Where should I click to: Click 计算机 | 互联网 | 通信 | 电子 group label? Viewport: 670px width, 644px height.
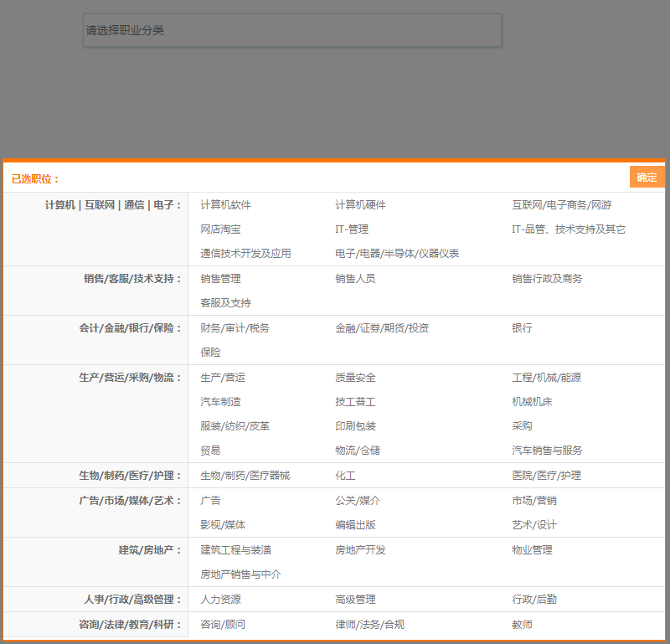(x=113, y=205)
